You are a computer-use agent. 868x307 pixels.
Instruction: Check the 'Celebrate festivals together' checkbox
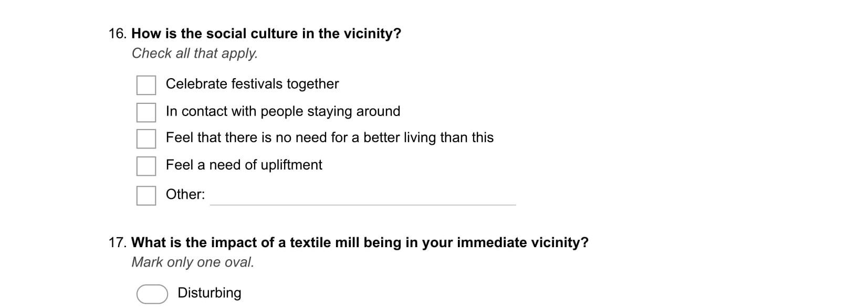click(x=146, y=85)
